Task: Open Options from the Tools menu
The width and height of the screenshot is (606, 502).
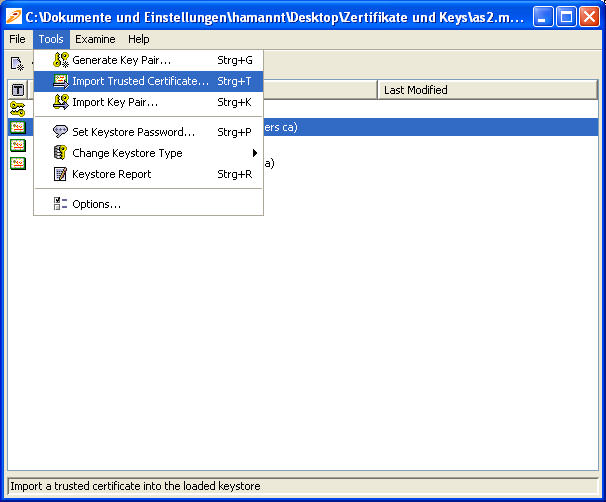Action: (x=96, y=204)
